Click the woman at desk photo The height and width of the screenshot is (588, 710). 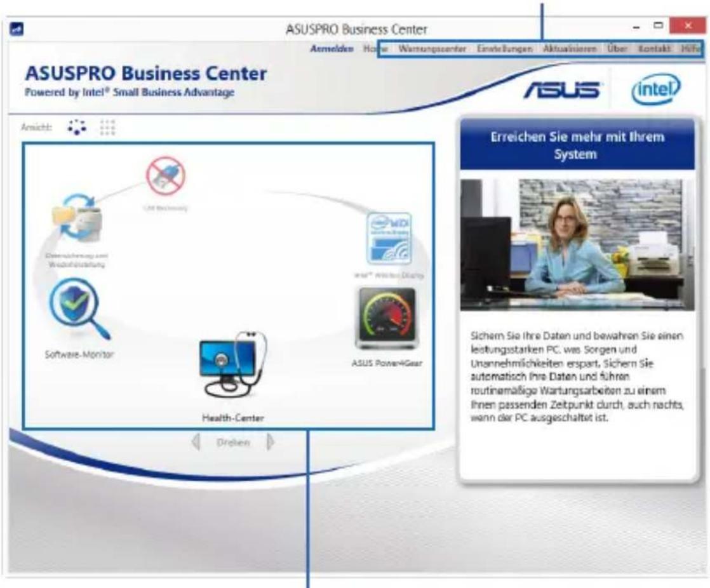click(577, 245)
